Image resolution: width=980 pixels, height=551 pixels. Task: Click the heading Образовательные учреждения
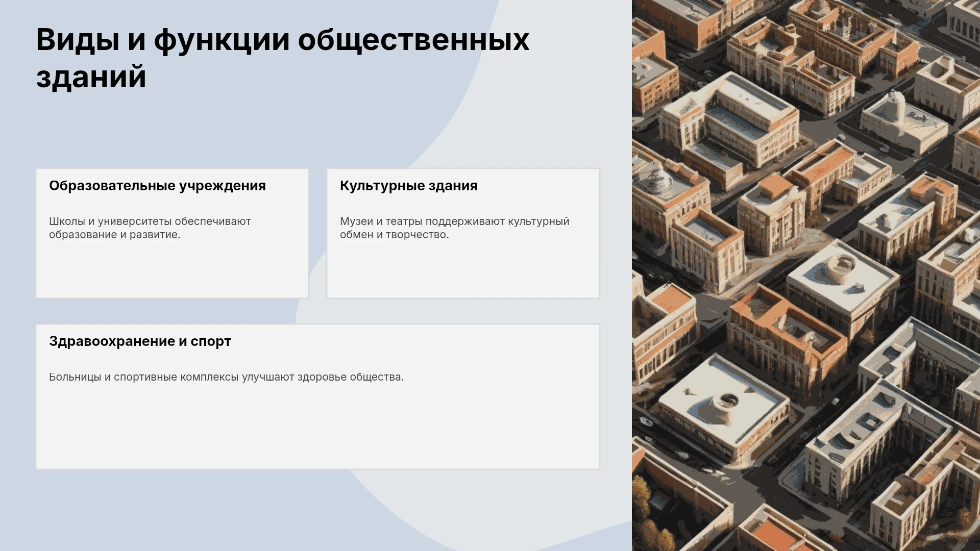(x=157, y=186)
